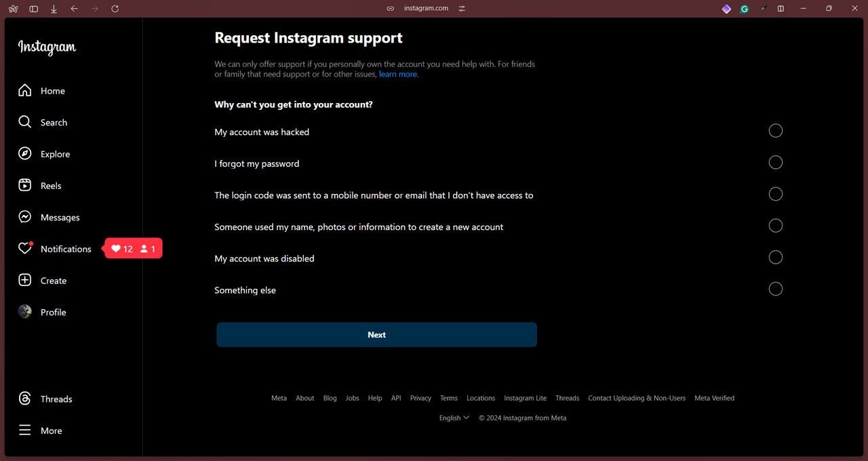Image resolution: width=868 pixels, height=461 pixels.
Task: Select the 'Something else' radio button
Action: click(x=776, y=289)
